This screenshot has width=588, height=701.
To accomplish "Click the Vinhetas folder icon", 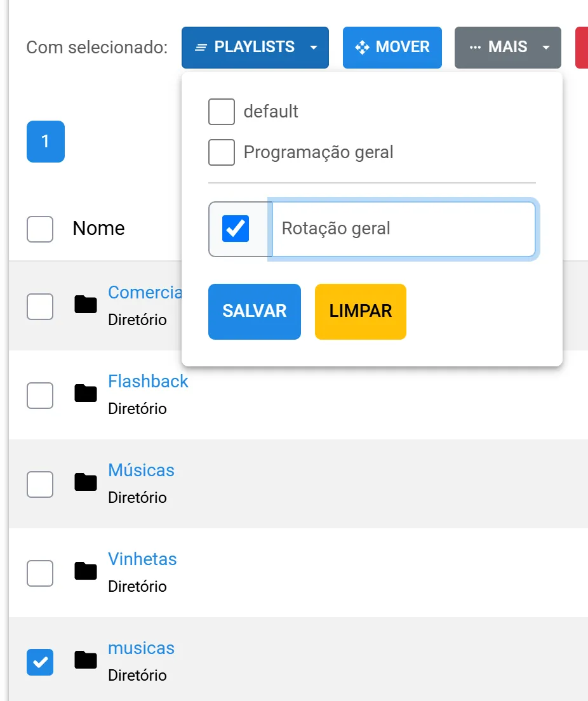I will (86, 571).
